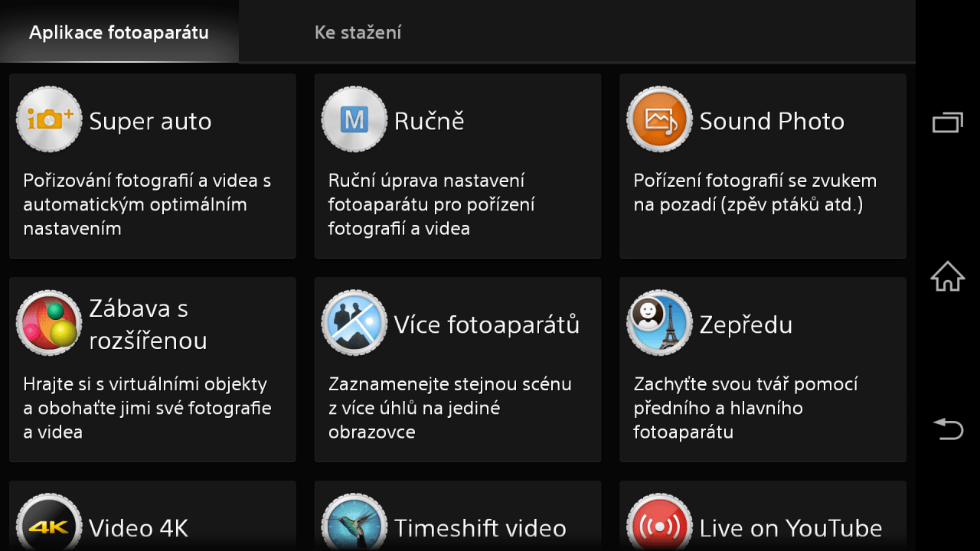The image size is (980, 551).
Task: Switch to Ke stažení tab
Action: click(x=358, y=32)
